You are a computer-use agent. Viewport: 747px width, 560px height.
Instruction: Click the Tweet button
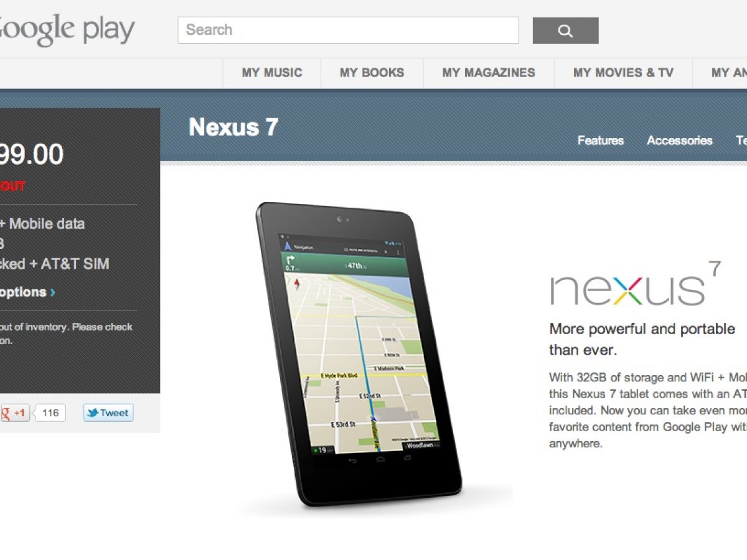(x=108, y=413)
